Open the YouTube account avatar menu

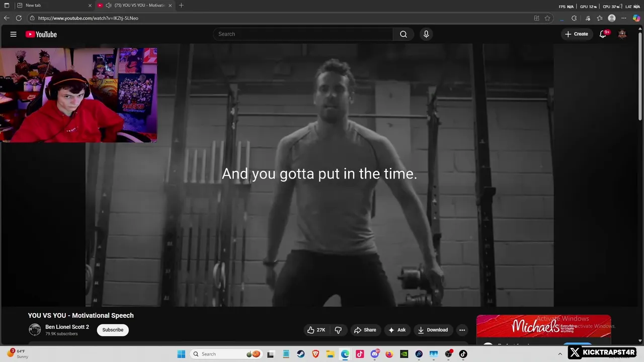[x=622, y=34]
